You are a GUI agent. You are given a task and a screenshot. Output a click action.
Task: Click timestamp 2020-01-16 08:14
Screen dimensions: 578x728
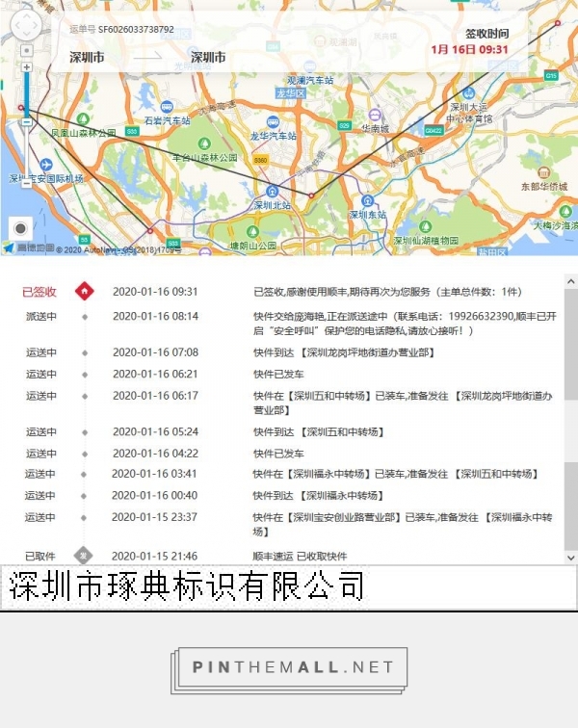point(155,316)
